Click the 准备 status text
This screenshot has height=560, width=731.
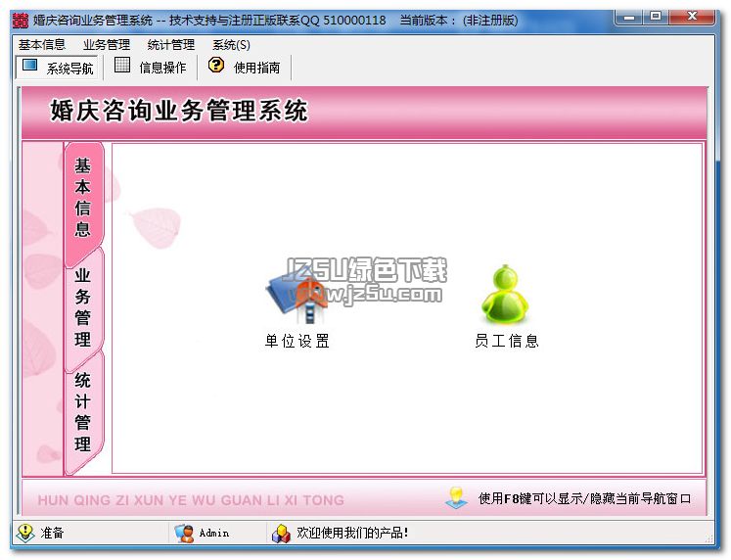tap(52, 533)
